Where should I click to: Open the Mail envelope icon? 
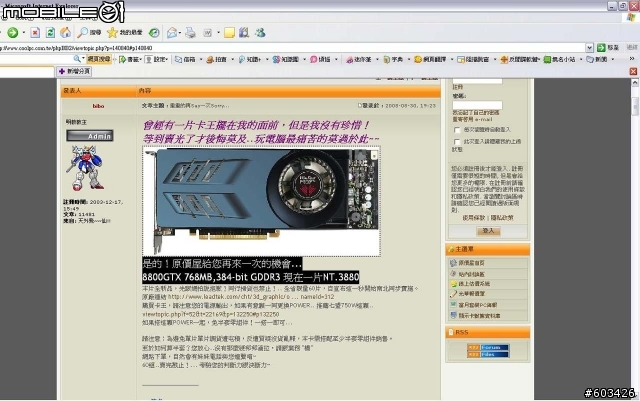[x=172, y=33]
